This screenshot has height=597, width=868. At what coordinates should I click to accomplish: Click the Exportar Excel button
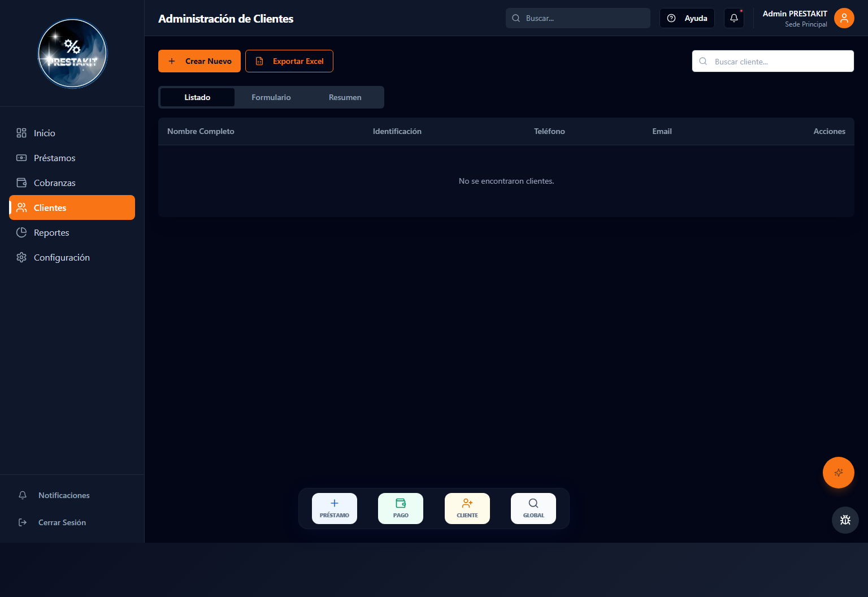pyautogui.click(x=289, y=61)
